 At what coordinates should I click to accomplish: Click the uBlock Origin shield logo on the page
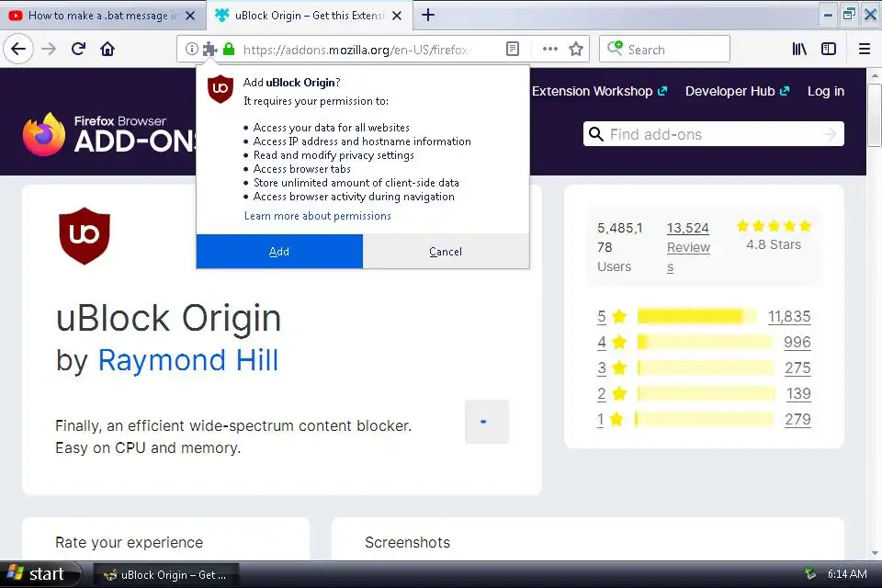pyautogui.click(x=85, y=236)
